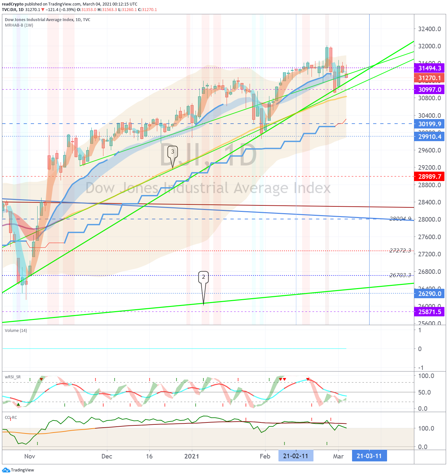
Task: Click the Nov label on time axis
Action: pyautogui.click(x=30, y=456)
